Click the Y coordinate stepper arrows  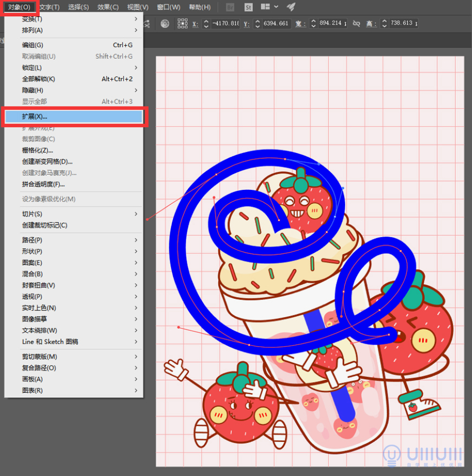(x=258, y=24)
